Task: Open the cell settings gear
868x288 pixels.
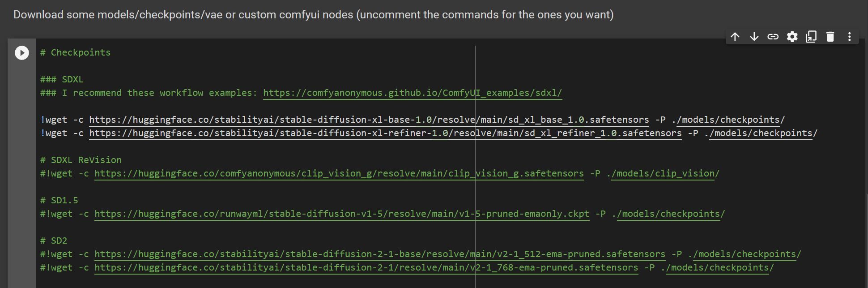Action: (x=792, y=37)
